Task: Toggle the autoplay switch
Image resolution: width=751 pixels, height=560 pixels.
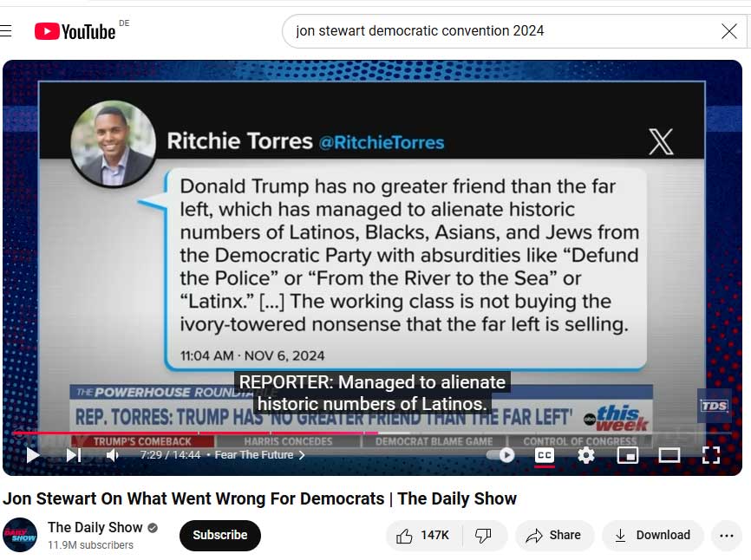Action: [x=500, y=455]
